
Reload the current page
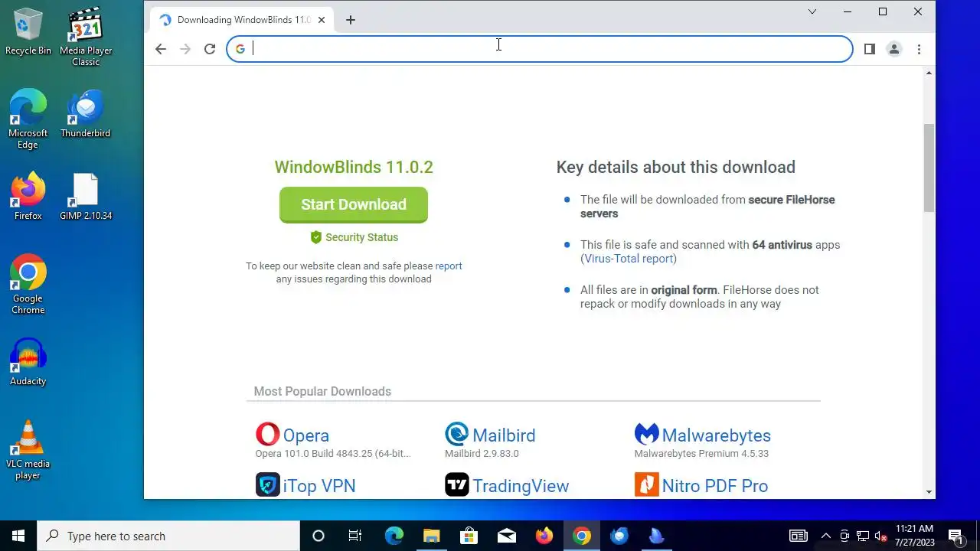click(x=209, y=49)
